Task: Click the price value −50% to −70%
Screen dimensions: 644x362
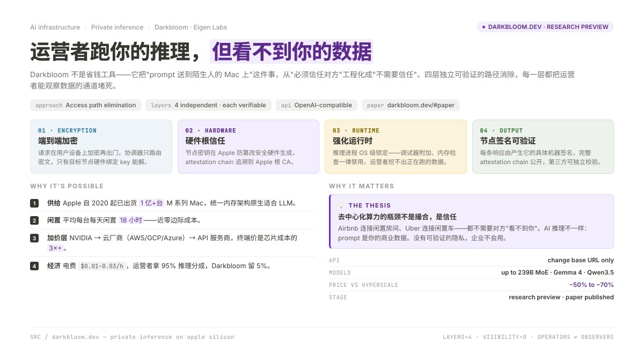Action: [591, 285]
